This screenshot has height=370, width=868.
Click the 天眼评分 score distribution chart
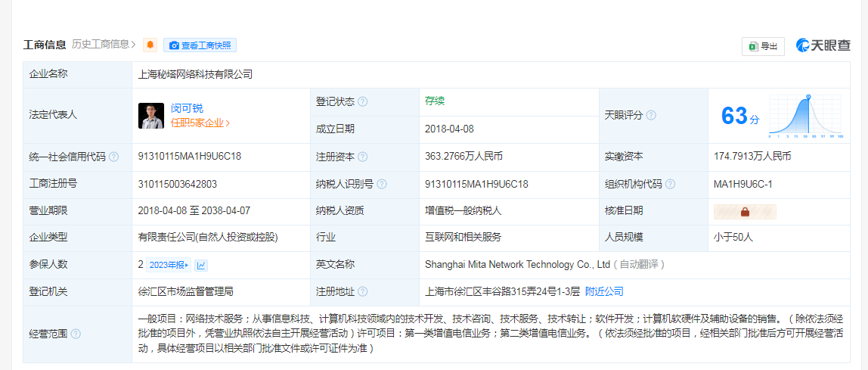click(808, 116)
